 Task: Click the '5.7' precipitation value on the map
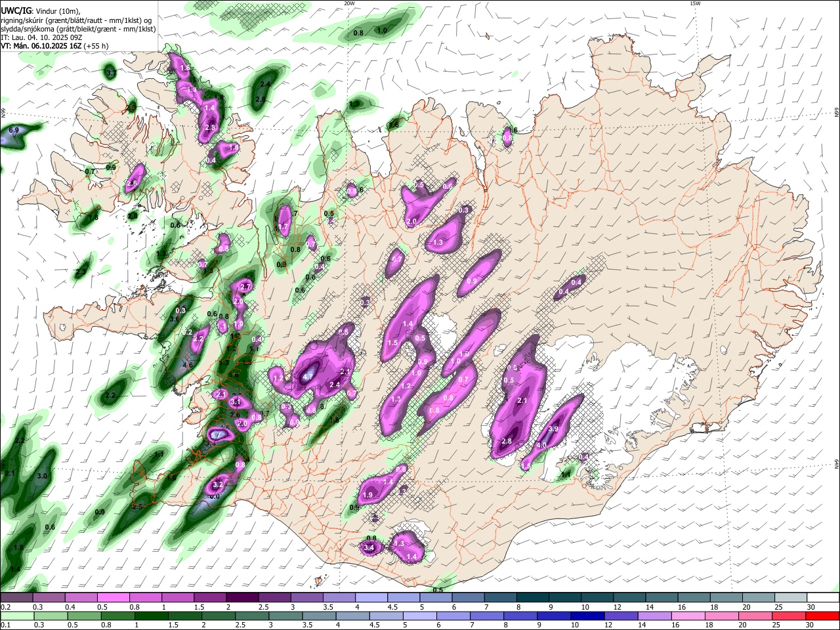click(216, 434)
